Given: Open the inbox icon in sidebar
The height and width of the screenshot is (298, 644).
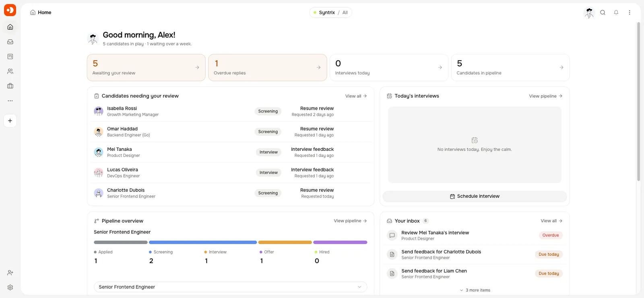Looking at the screenshot, I should 10,42.
